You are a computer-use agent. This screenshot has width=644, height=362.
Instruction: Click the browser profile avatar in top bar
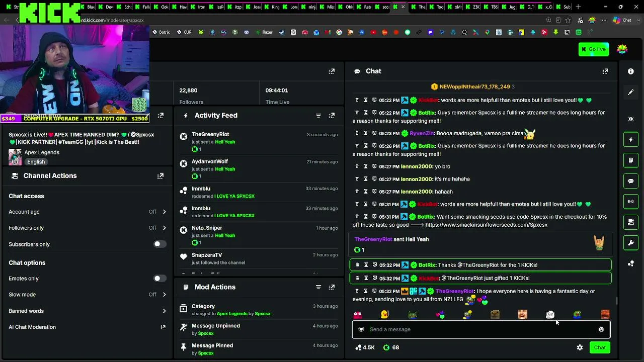tap(592, 20)
